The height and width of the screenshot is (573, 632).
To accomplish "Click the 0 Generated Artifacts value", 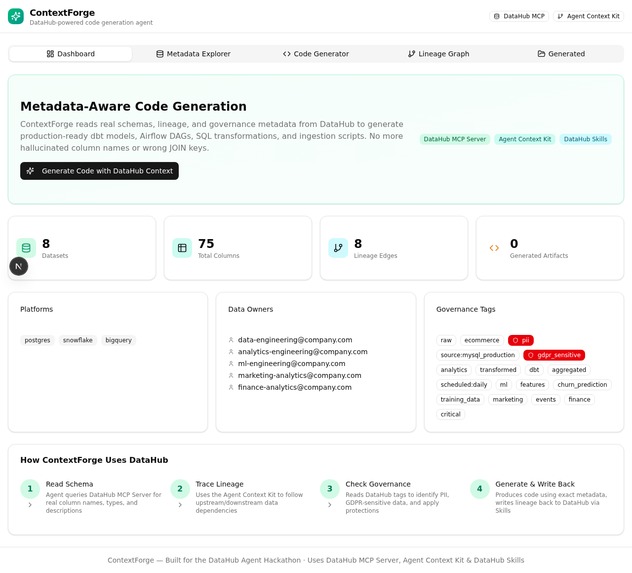I will click(514, 244).
